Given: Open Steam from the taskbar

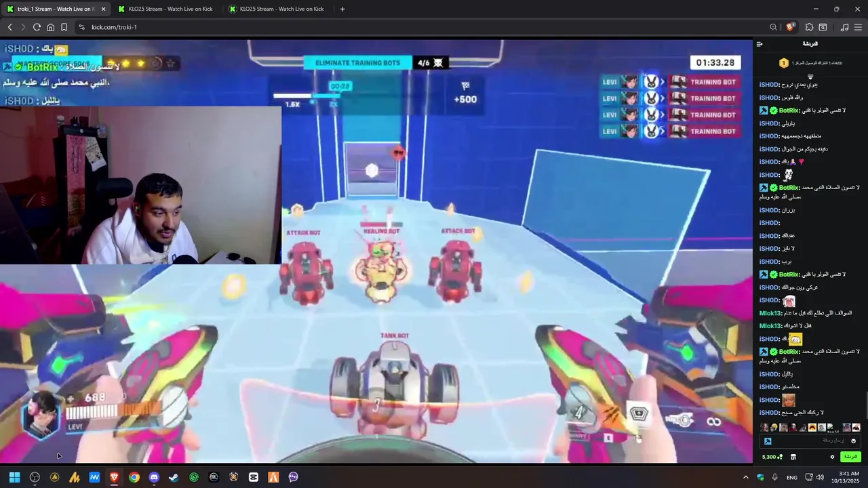Looking at the screenshot, I should point(174,477).
